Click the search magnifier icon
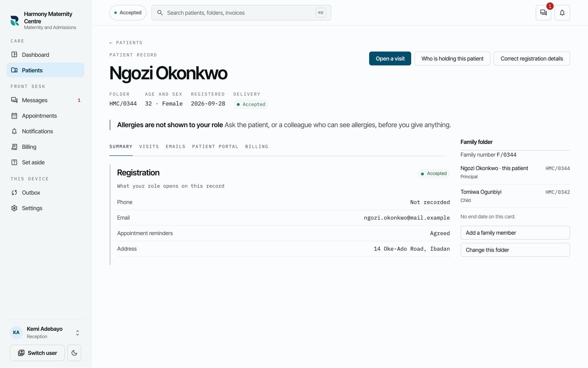The image size is (588, 368). pos(160,13)
